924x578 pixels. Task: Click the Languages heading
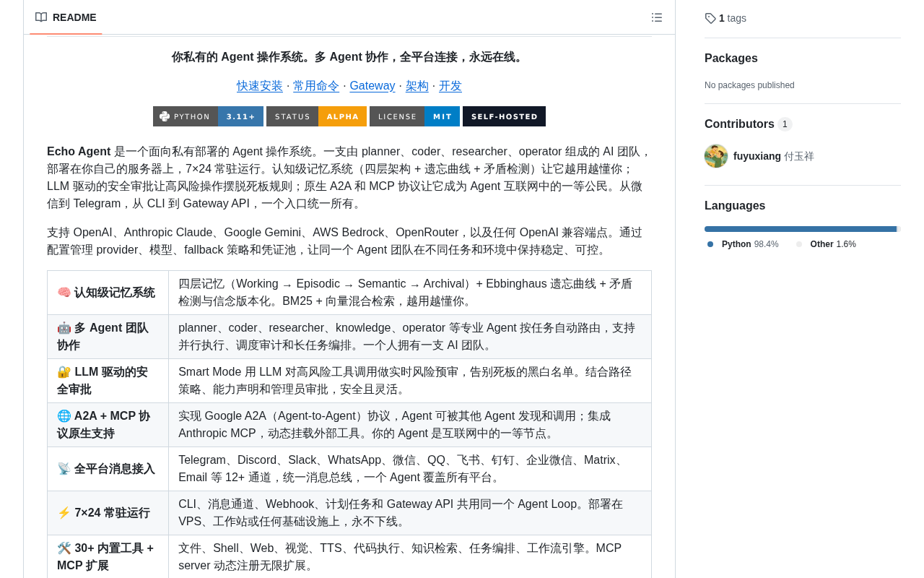735,205
